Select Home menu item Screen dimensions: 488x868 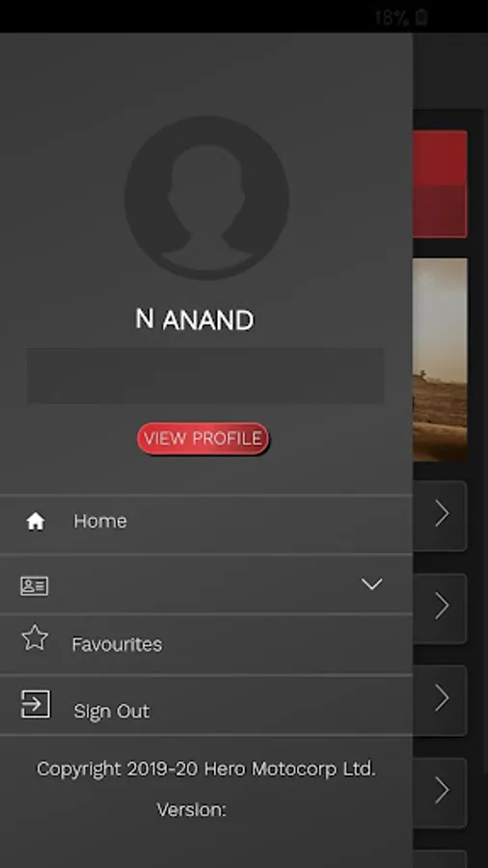(205, 523)
